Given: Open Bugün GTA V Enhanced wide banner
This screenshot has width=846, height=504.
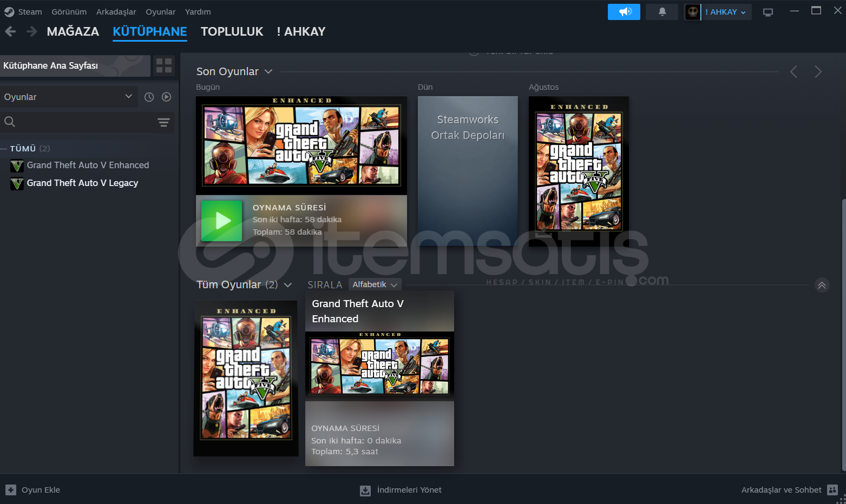Looking at the screenshot, I should coord(301,145).
